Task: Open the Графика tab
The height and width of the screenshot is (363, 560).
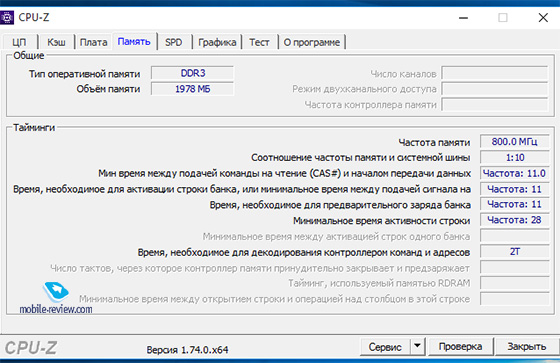Action: pos(217,42)
